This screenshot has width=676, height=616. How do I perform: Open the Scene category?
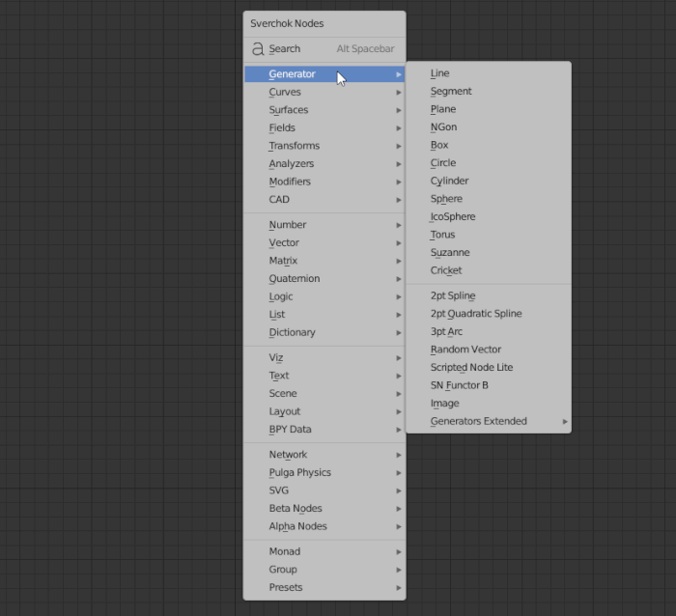324,394
